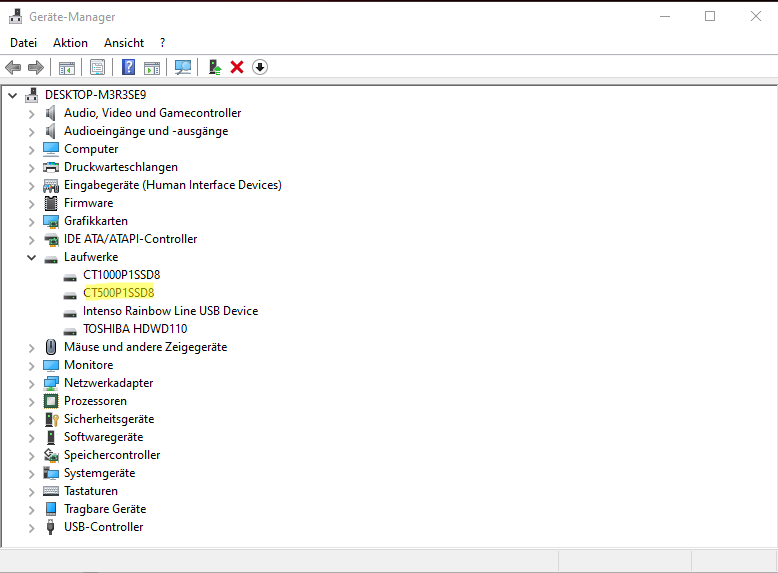Toggle the action pane toolbar icon
Viewport: 778px width, 573px height.
[x=152, y=67]
